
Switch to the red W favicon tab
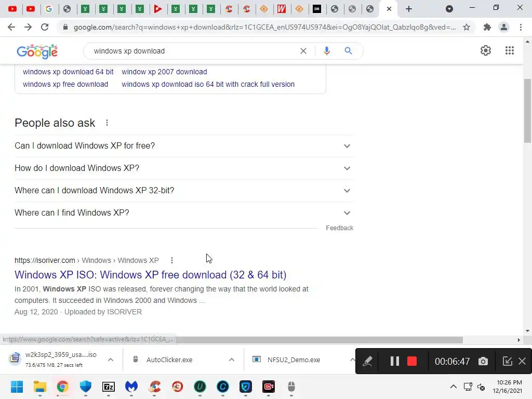click(x=281, y=9)
